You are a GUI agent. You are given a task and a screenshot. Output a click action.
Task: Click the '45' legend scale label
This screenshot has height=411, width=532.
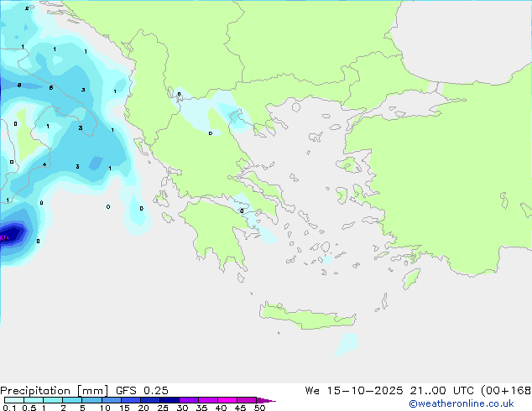click(240, 408)
